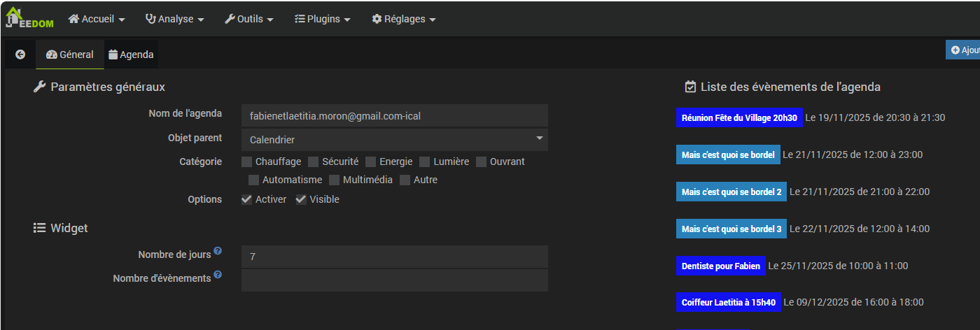The image size is (980, 330).
Task: Click the Nom de l'agenda field
Action: [x=395, y=116]
